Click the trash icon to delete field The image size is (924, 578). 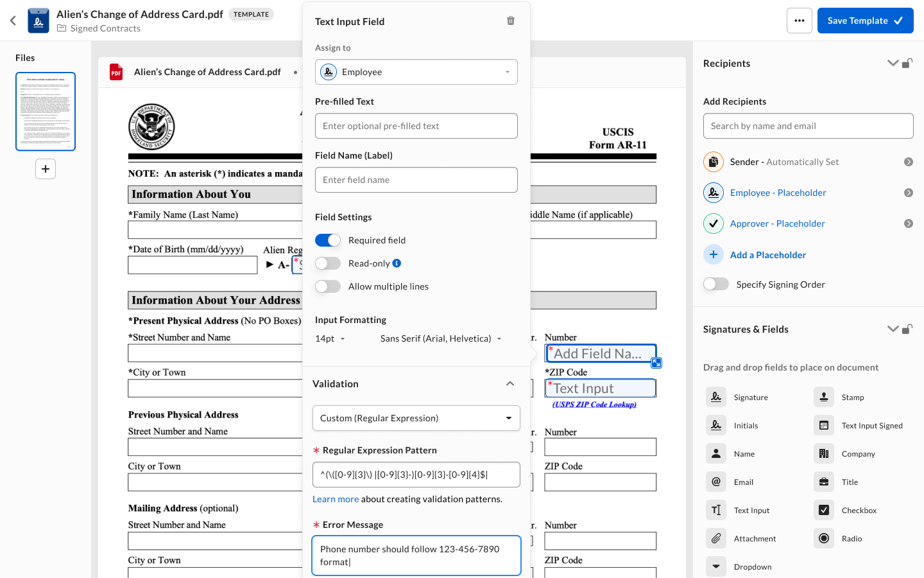tap(511, 21)
